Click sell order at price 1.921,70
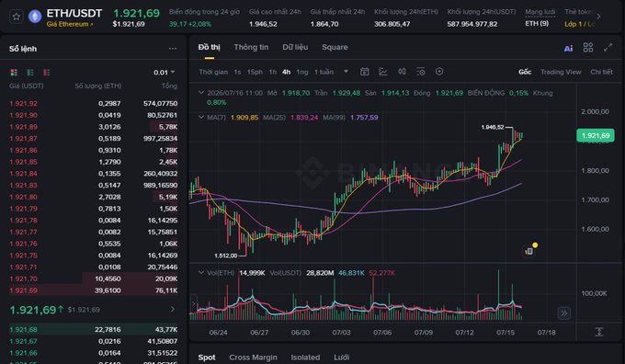Viewport: 625px width, 364px height. pos(93,279)
